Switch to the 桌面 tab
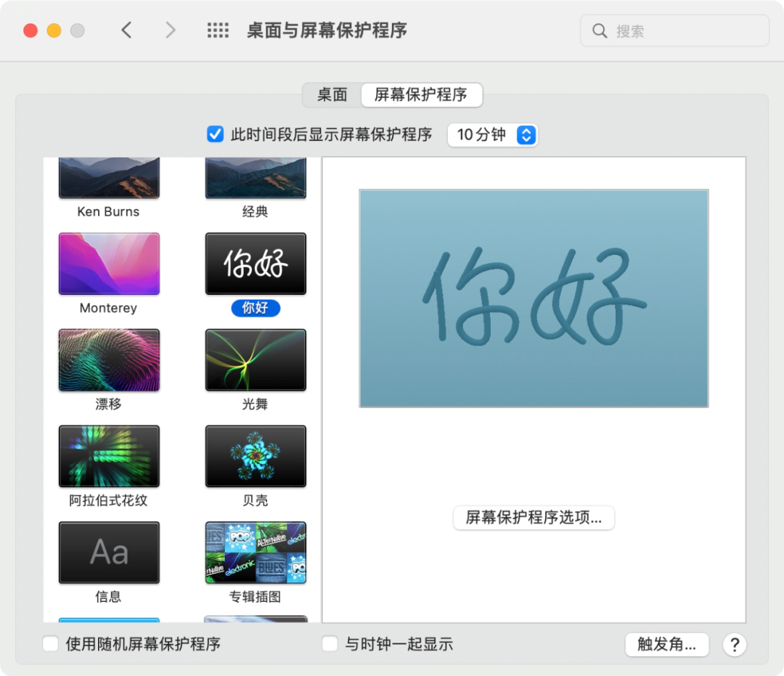The image size is (784, 676). point(332,94)
